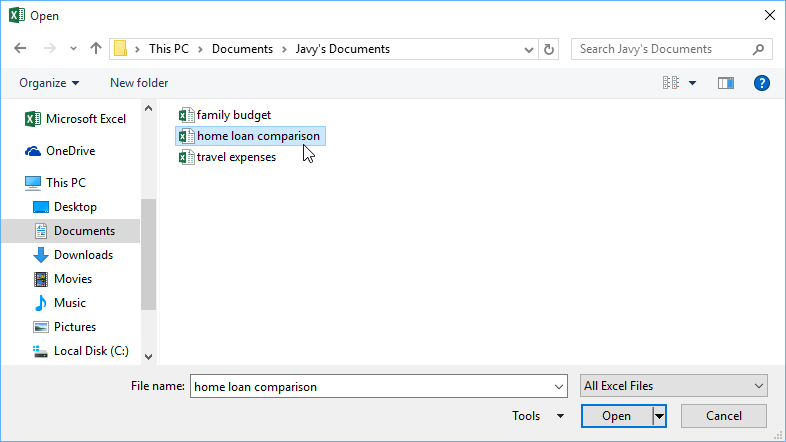Open the Organize menu
The image size is (786, 442).
click(49, 83)
